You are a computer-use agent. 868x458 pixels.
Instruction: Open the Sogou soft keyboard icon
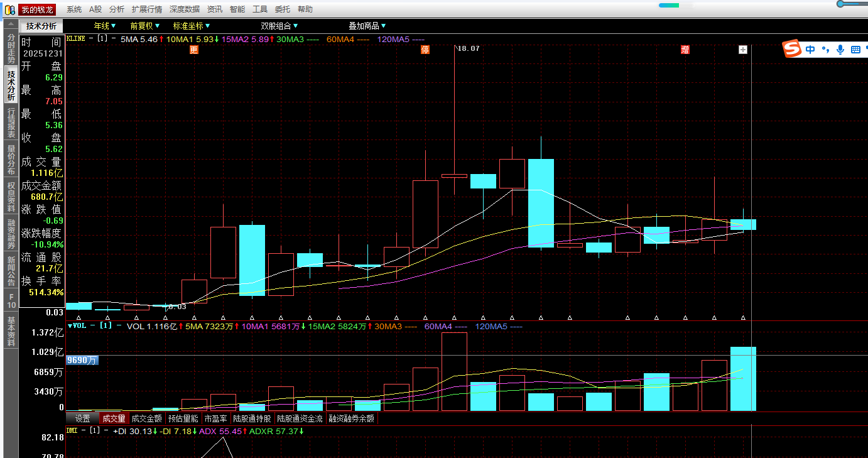pos(855,50)
